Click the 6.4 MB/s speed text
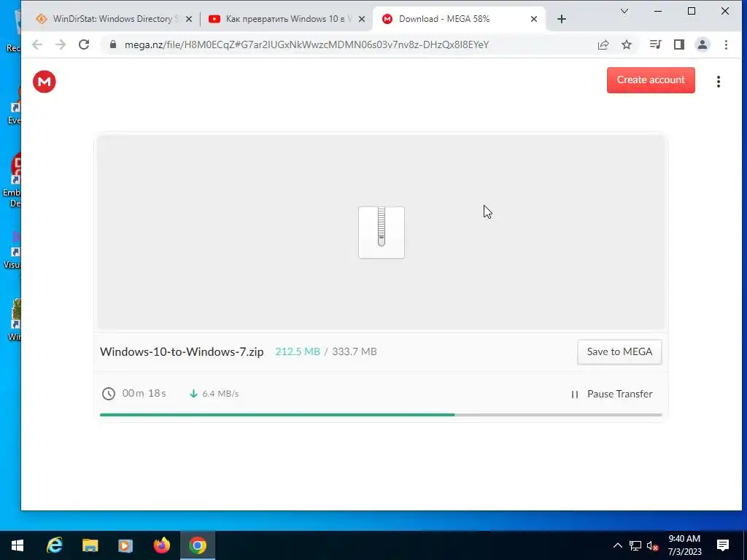 (x=220, y=394)
